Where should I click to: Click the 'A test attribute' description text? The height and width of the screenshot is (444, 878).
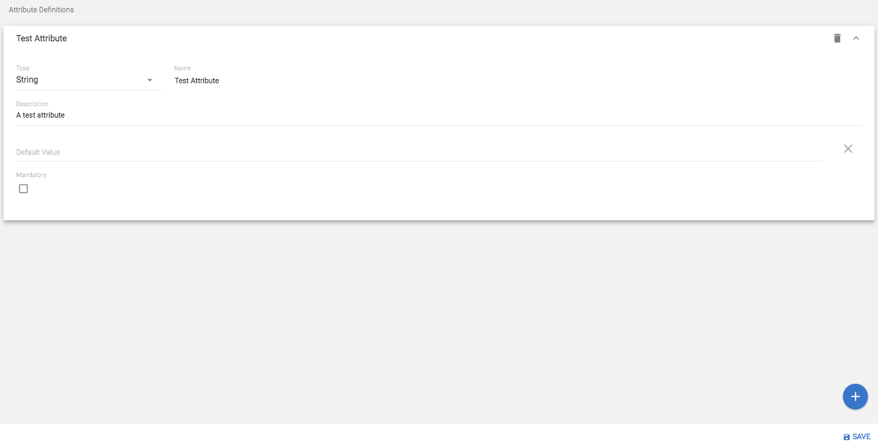(41, 115)
